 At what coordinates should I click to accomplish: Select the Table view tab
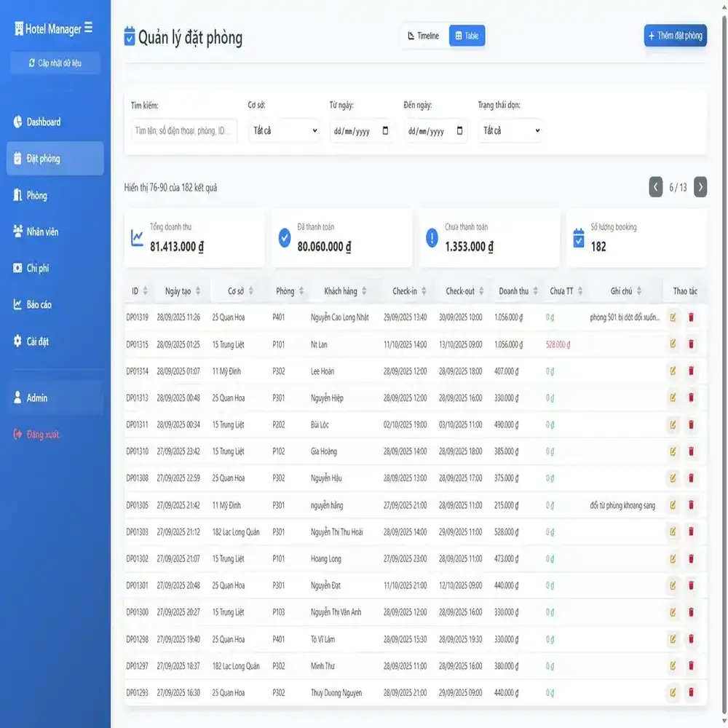(467, 34)
